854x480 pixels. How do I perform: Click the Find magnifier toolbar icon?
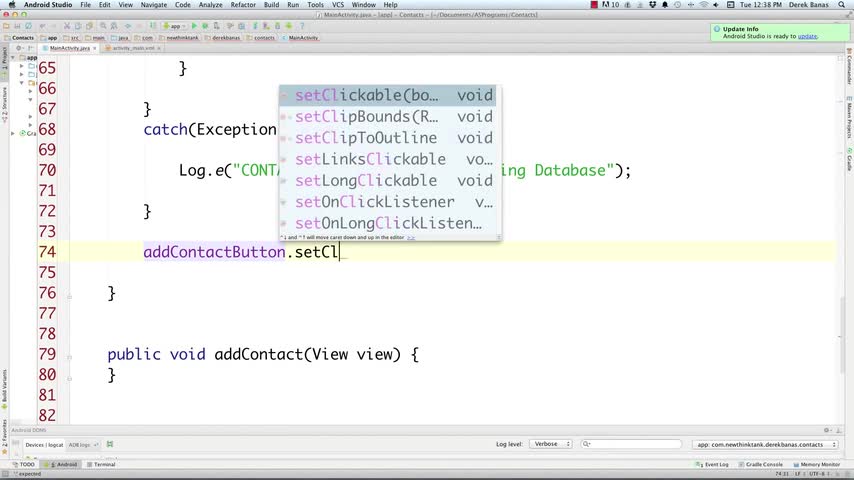103,26
